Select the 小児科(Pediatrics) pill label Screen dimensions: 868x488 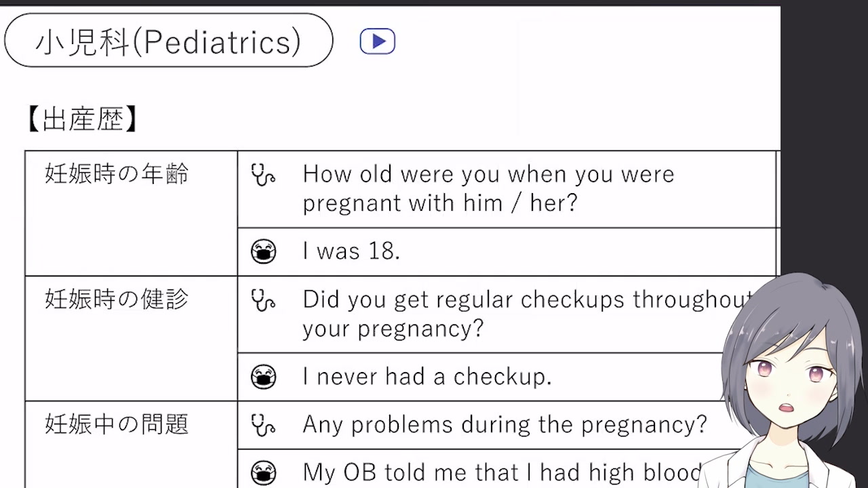(168, 41)
